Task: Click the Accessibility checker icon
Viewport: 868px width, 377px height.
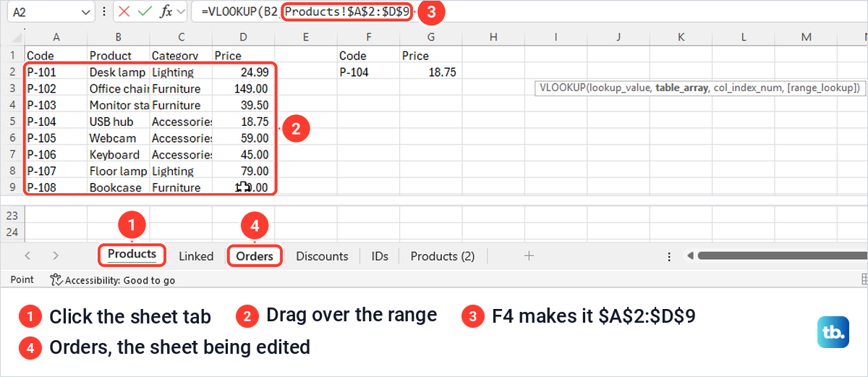Action: tap(56, 279)
